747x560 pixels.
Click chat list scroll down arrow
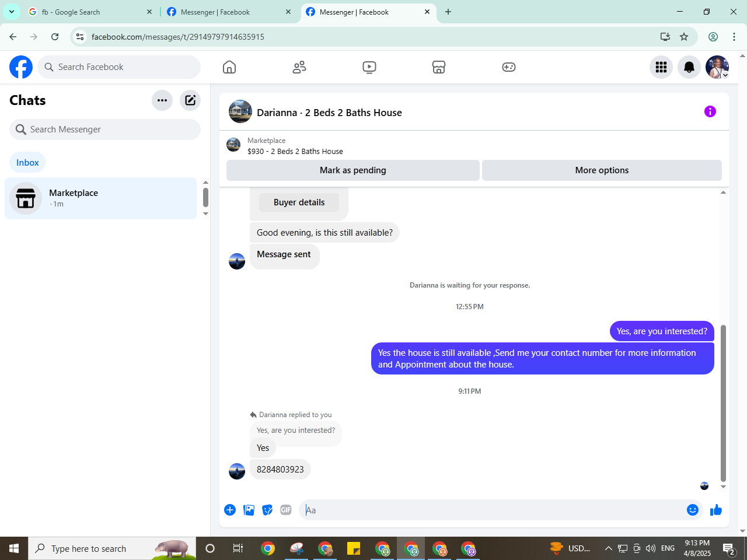pos(205,214)
